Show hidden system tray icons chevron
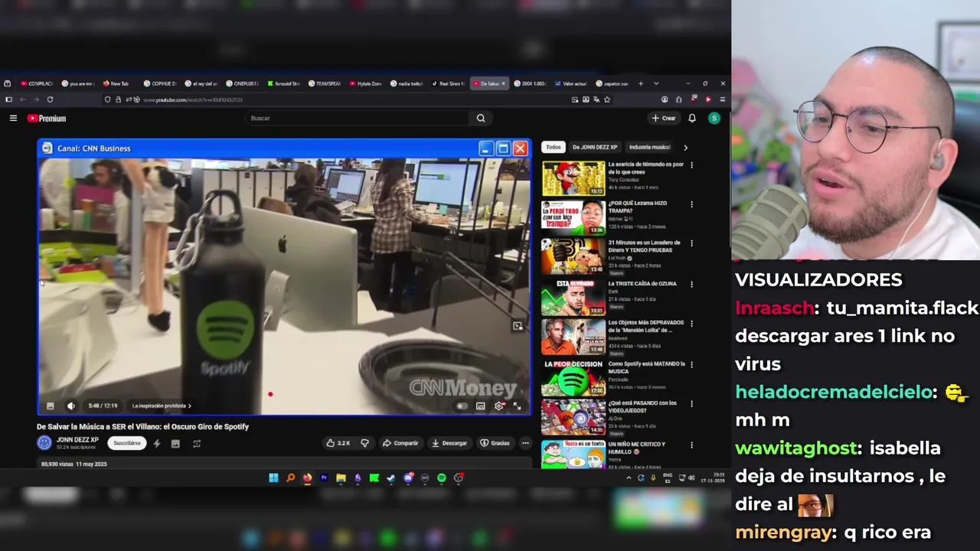 tap(629, 478)
